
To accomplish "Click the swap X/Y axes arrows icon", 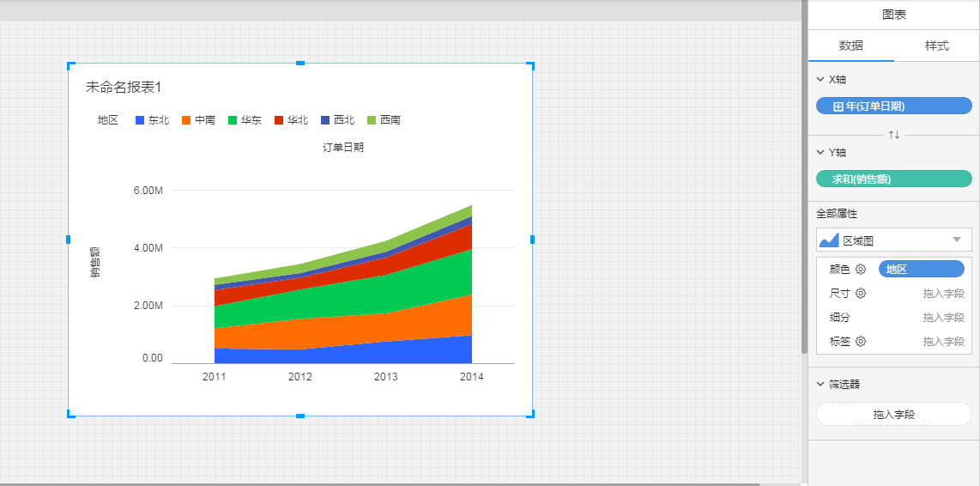I will click(893, 135).
